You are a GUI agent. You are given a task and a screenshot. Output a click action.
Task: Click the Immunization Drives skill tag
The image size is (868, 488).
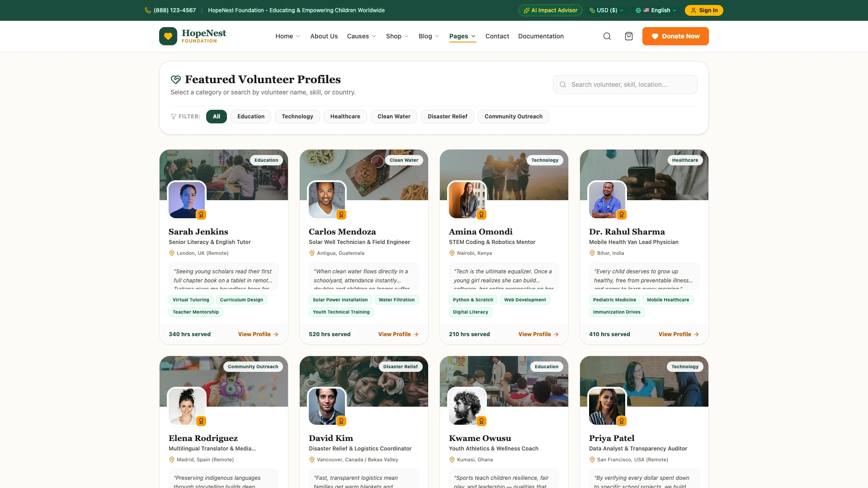pyautogui.click(x=617, y=312)
